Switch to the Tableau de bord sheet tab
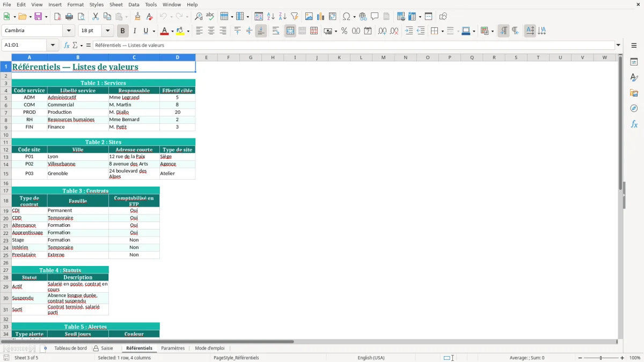This screenshot has height=362, width=644. tap(70, 348)
